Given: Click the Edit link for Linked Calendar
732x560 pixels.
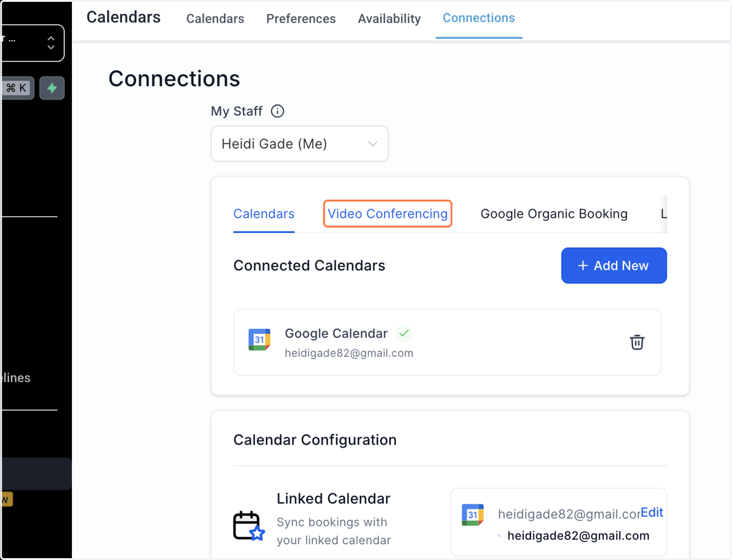Looking at the screenshot, I should (651, 512).
